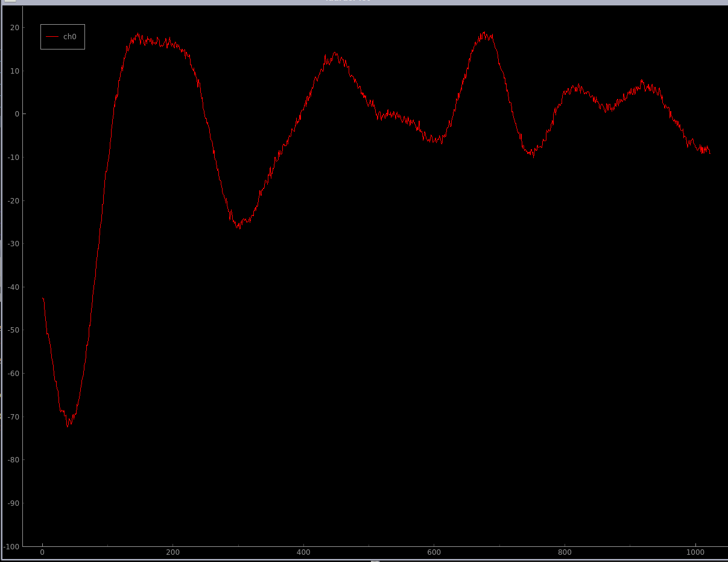This screenshot has height=562, width=728.
Task: Click the curve peak near x=680
Action: point(484,33)
